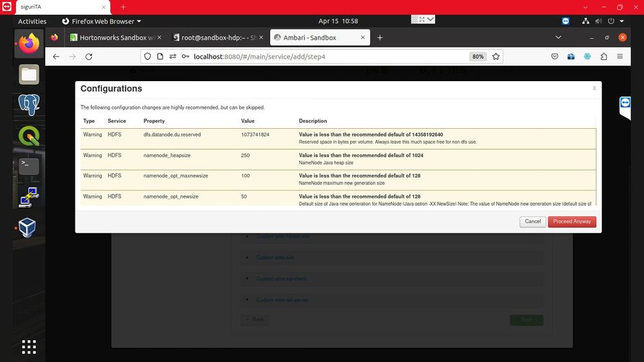Viewport: 644px width, 362px height.
Task: Click the Description column header
Action: point(313,121)
